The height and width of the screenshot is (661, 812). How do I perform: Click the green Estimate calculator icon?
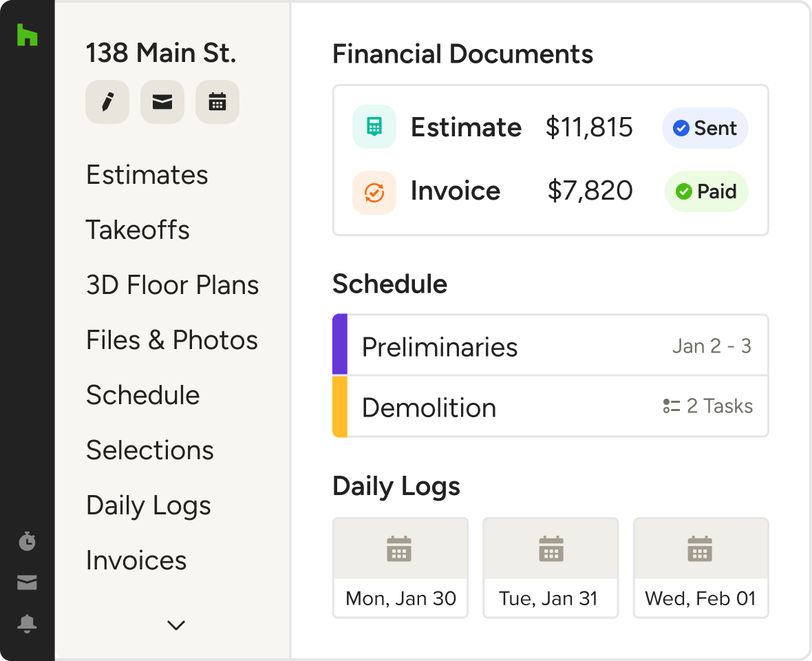point(374,127)
